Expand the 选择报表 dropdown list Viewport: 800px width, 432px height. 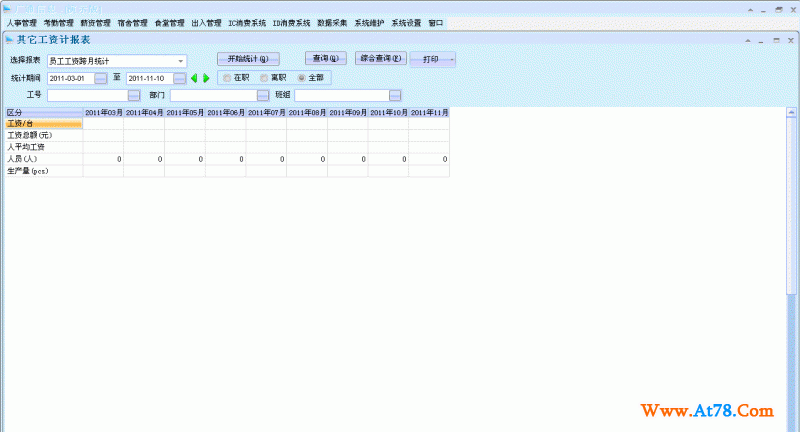point(181,61)
